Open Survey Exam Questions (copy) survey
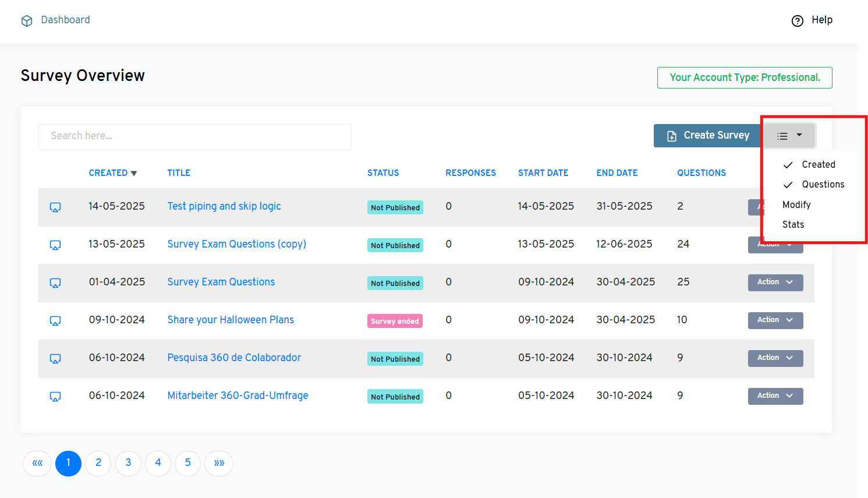Image resolution: width=868 pixels, height=498 pixels. pos(236,244)
